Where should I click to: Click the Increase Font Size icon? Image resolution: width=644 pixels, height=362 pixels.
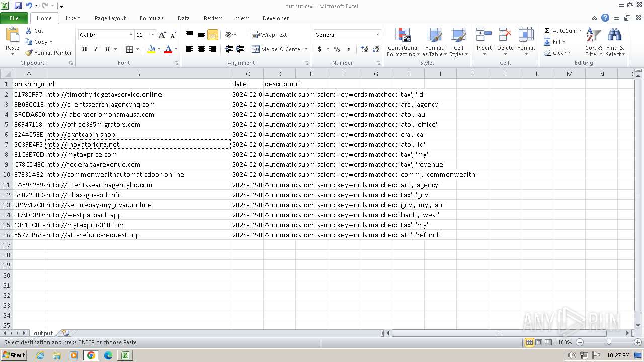(x=162, y=35)
